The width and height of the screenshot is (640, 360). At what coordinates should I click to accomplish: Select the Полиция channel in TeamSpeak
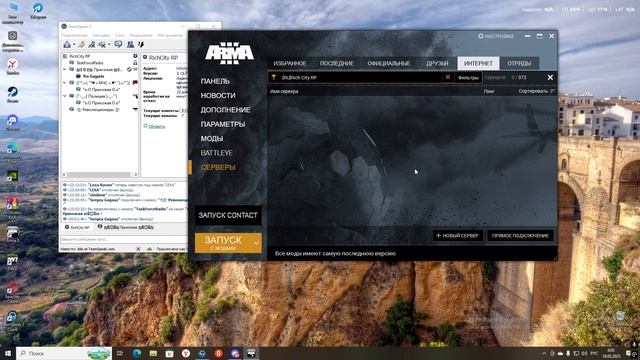tap(96, 96)
